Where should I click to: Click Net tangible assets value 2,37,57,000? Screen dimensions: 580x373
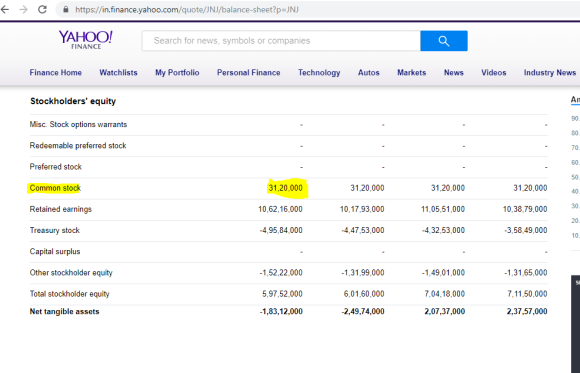coord(527,312)
